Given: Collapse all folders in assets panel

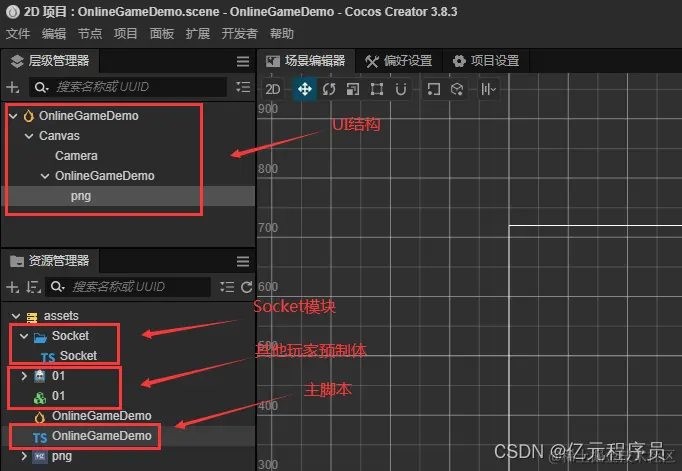Looking at the screenshot, I should pyautogui.click(x=227, y=287).
